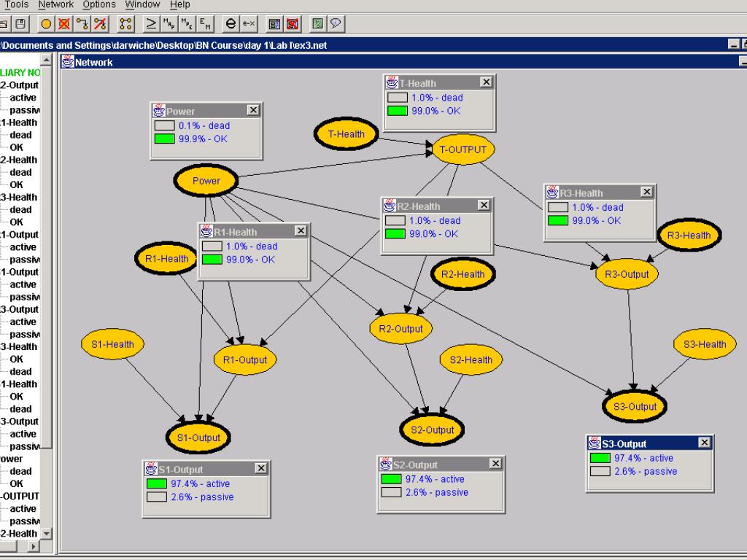Click the Java icon of S3-Output monitor
Image resolution: width=747 pixels, height=560 pixels.
[x=595, y=443]
